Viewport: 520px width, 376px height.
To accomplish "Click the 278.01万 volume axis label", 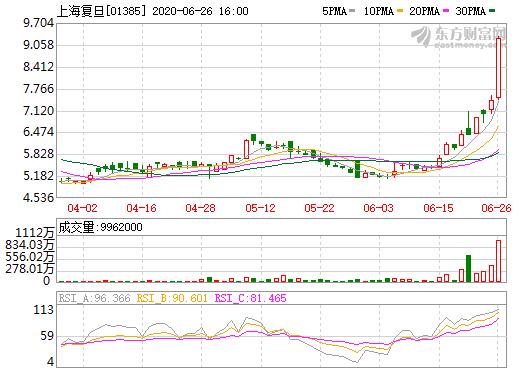I will pyautogui.click(x=30, y=268).
